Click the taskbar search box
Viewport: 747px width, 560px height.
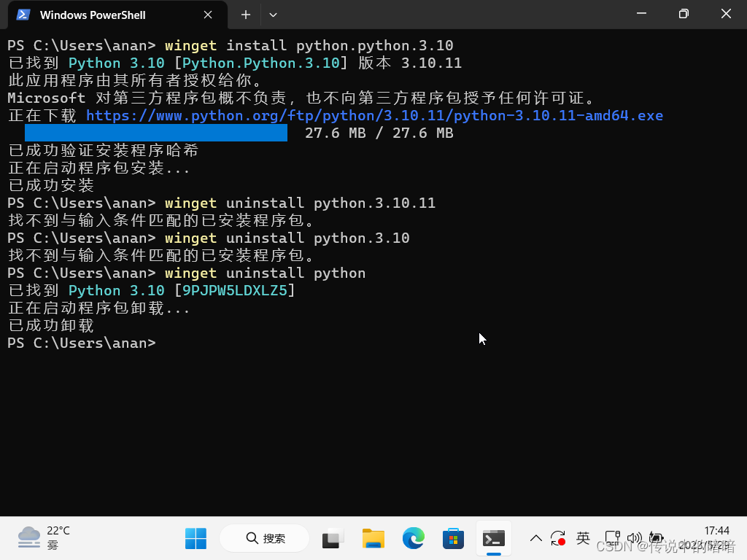265,539
